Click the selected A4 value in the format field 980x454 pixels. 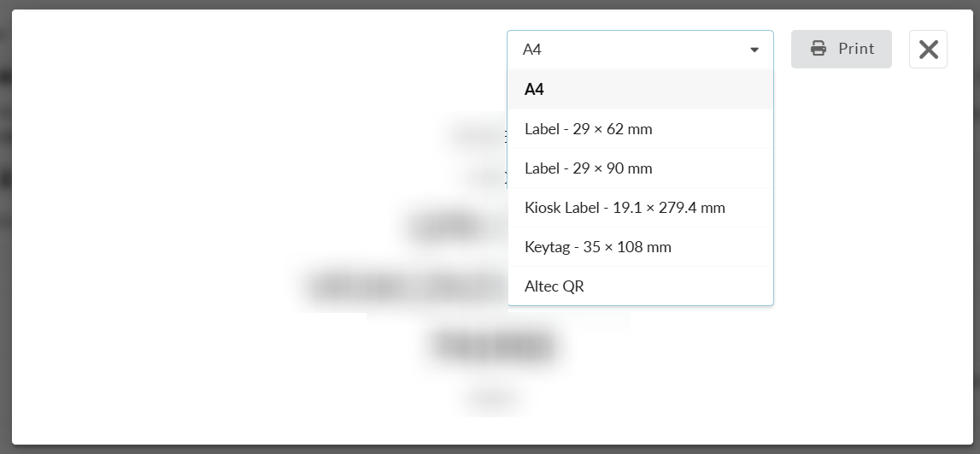tap(532, 50)
